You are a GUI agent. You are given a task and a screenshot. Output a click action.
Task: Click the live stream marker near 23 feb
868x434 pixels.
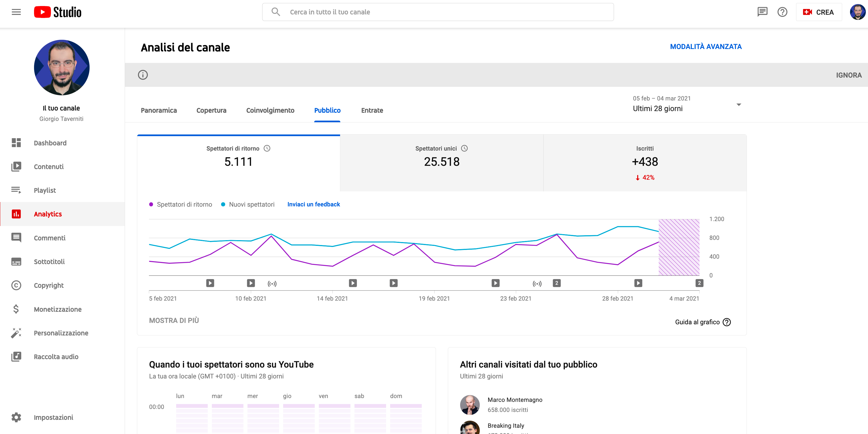537,284
